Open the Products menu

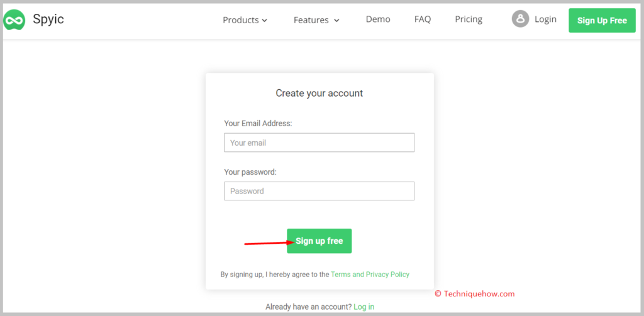(x=245, y=20)
